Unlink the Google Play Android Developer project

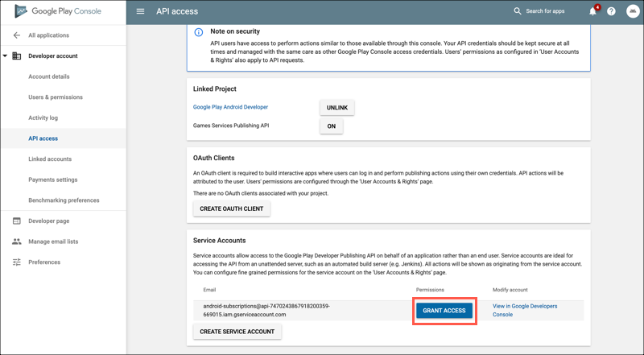tap(336, 107)
